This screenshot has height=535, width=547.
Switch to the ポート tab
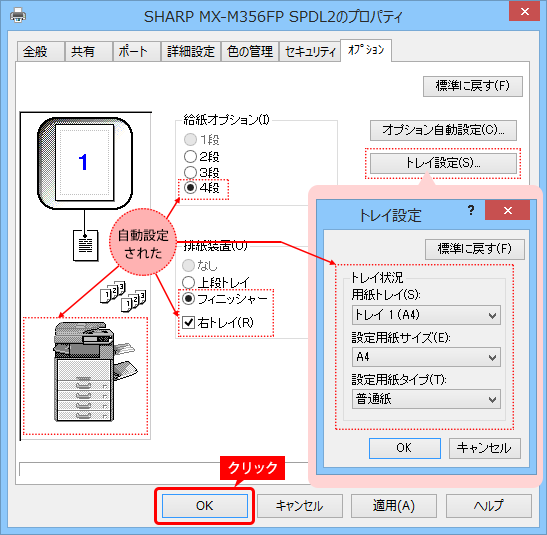(x=136, y=52)
